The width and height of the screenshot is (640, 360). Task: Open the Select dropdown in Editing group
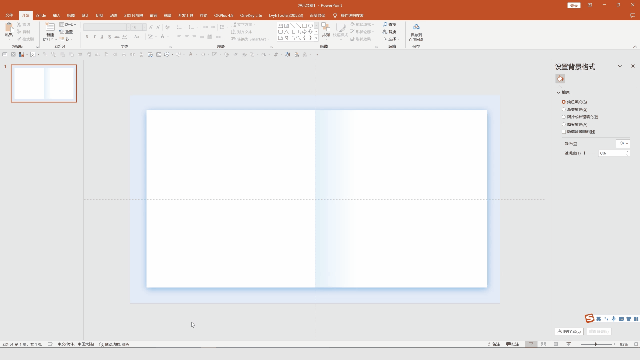tap(391, 39)
